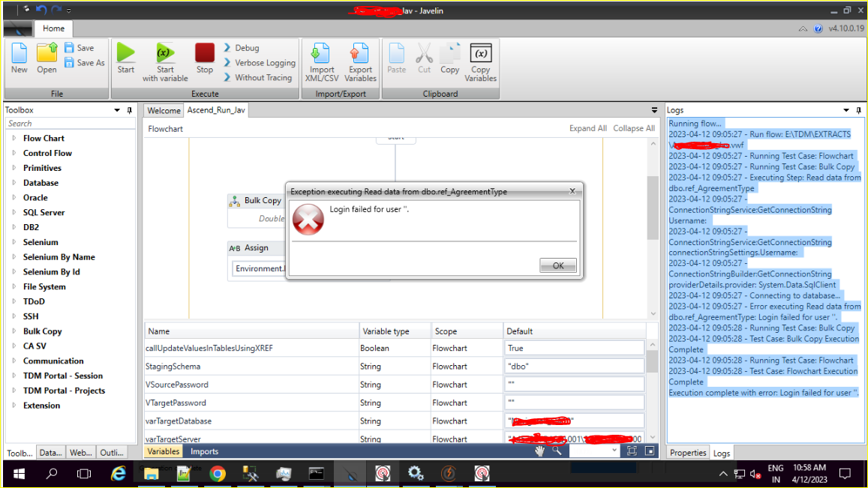
Task: Click the Export Variables icon
Action: coord(360,54)
